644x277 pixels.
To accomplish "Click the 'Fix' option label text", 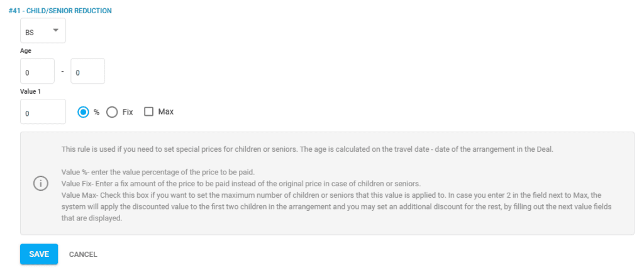I will pyautogui.click(x=128, y=112).
